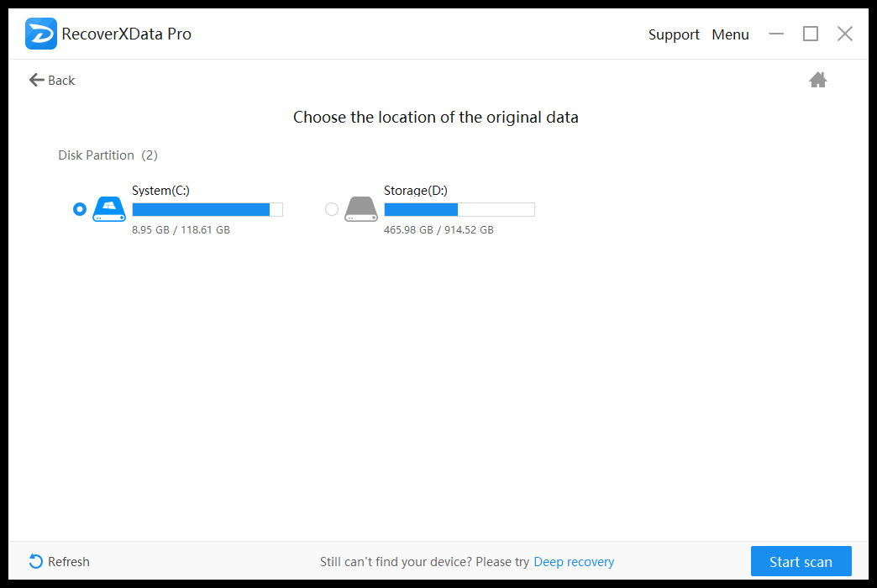Click the System(C:) Windows drive icon
This screenshot has height=588, width=877.
click(x=109, y=209)
